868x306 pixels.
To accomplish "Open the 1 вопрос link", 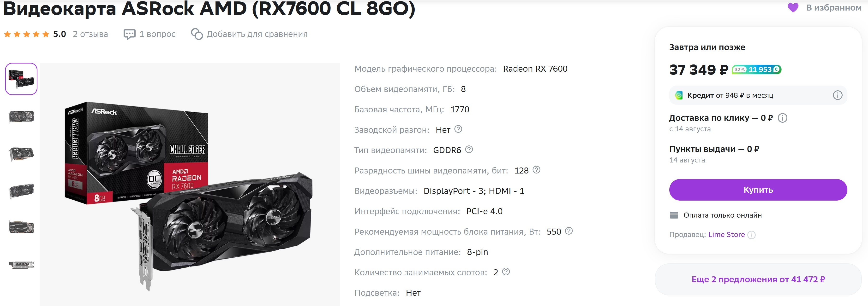I will tap(157, 34).
